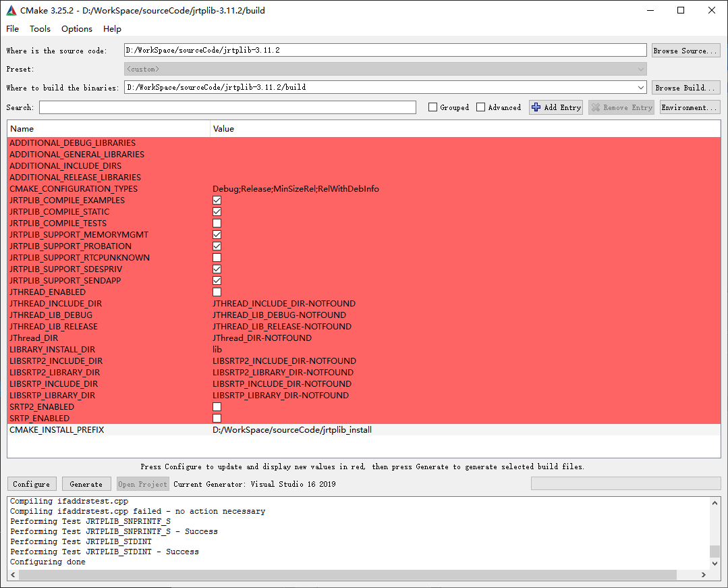Click the JThread_DIR-NOTFOUND value

click(262, 338)
